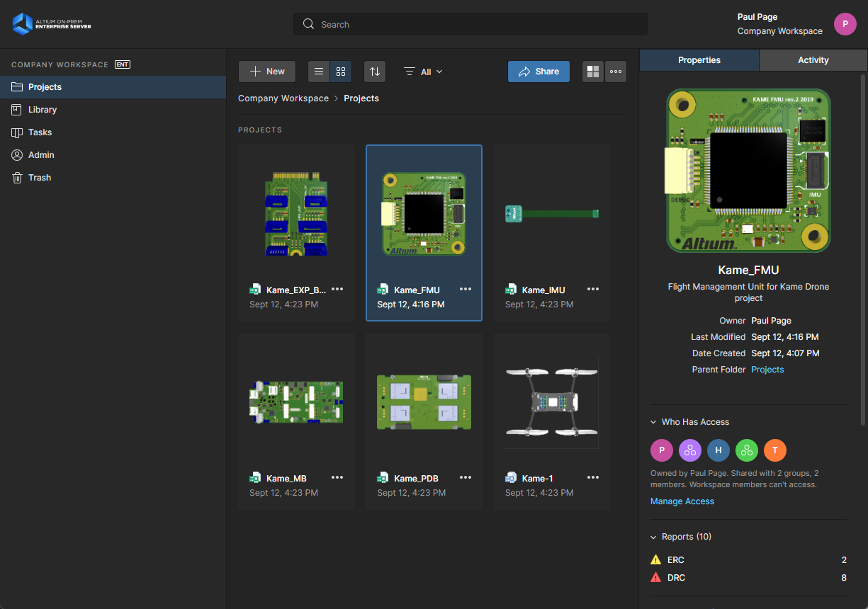Open Kame_PDB project ellipsis menu
Image resolution: width=868 pixels, height=609 pixels.
(x=466, y=477)
